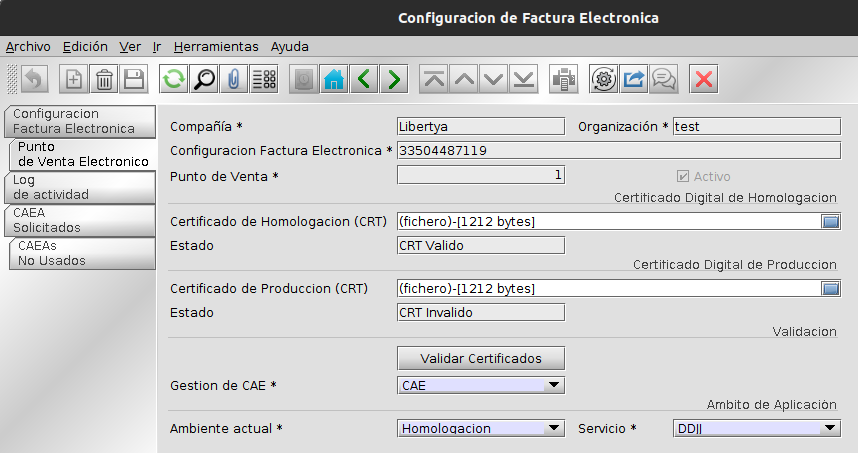
Task: Open the gear process/workflow icon
Action: click(x=604, y=79)
